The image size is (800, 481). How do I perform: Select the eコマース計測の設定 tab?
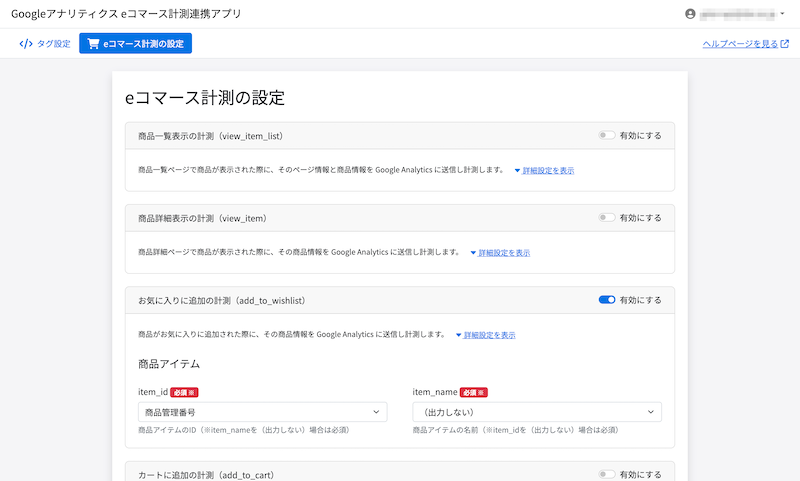[135, 44]
